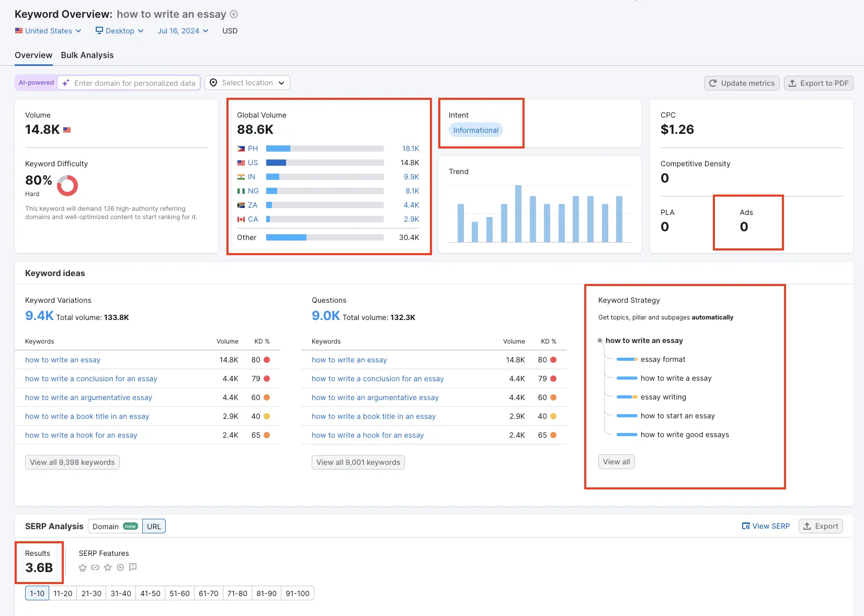Open the Desktop device dropdown
Viewport: 864px width, 616px height.
coord(119,31)
